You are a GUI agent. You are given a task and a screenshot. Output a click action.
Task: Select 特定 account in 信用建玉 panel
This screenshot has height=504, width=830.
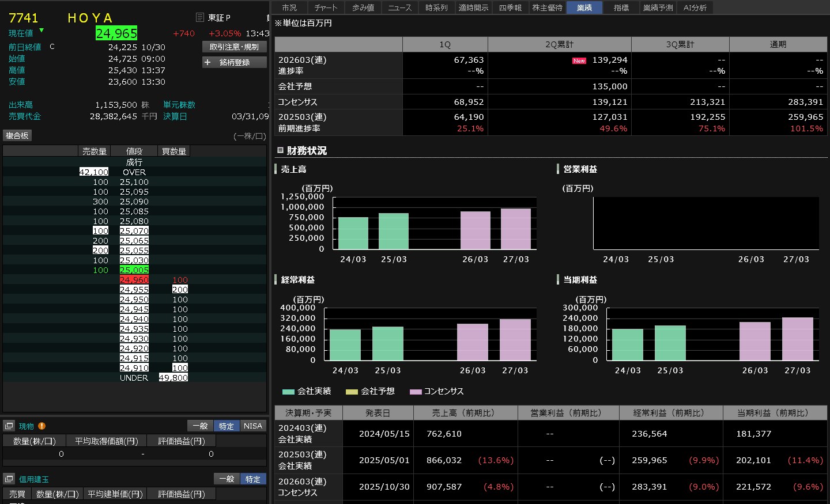253,479
